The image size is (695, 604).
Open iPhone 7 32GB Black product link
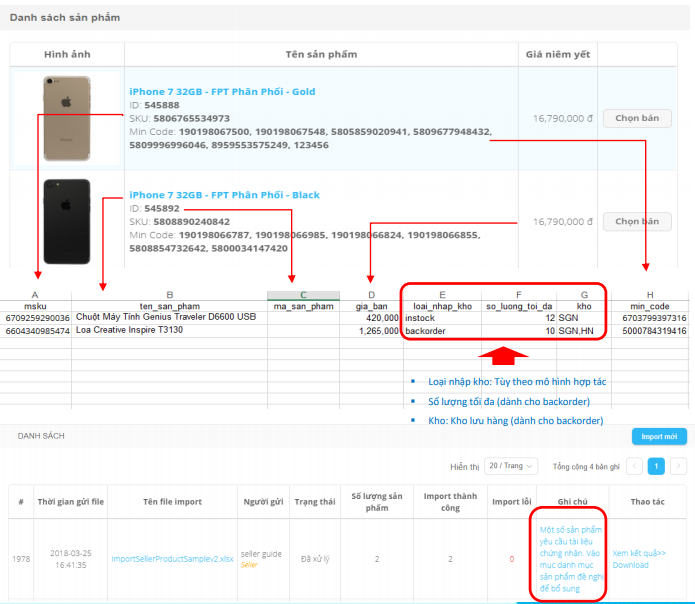[224, 195]
